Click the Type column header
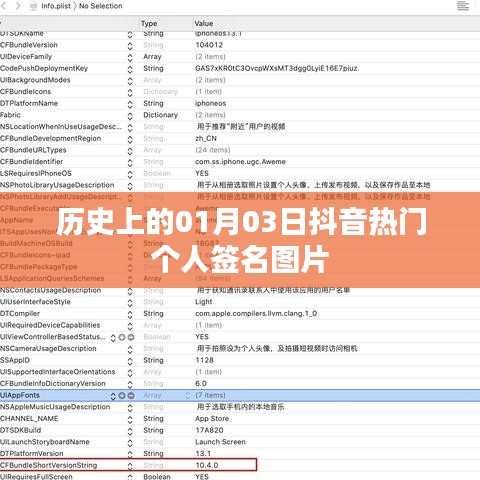 149,23
